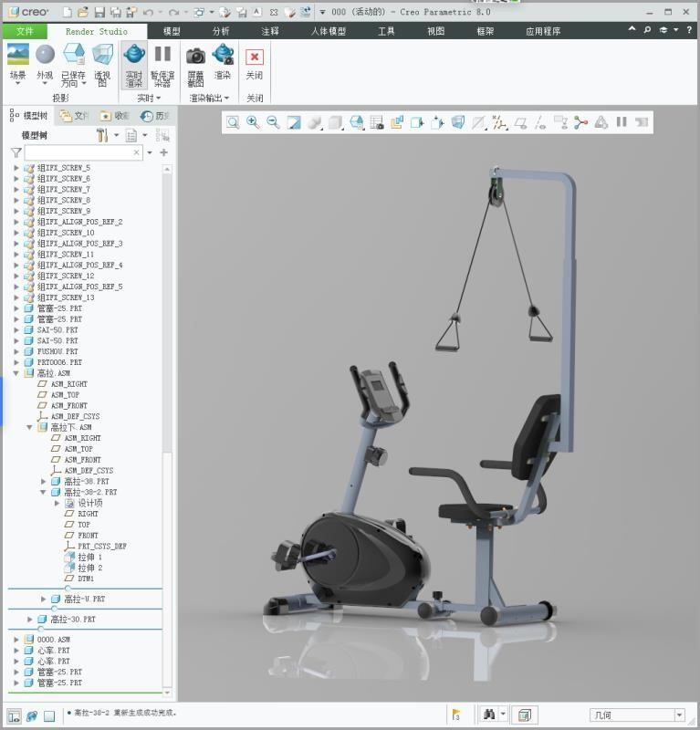Screen dimensions: 700x730
Task: Select 拉伸 1 feature in model tree
Action: click(x=89, y=557)
